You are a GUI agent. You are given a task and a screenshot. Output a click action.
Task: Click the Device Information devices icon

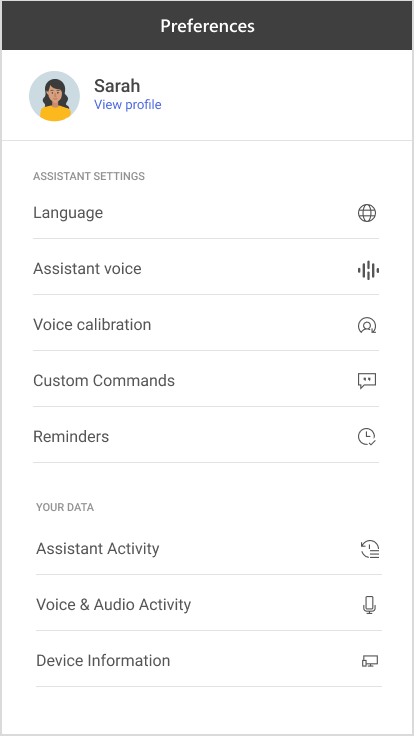[370, 661]
